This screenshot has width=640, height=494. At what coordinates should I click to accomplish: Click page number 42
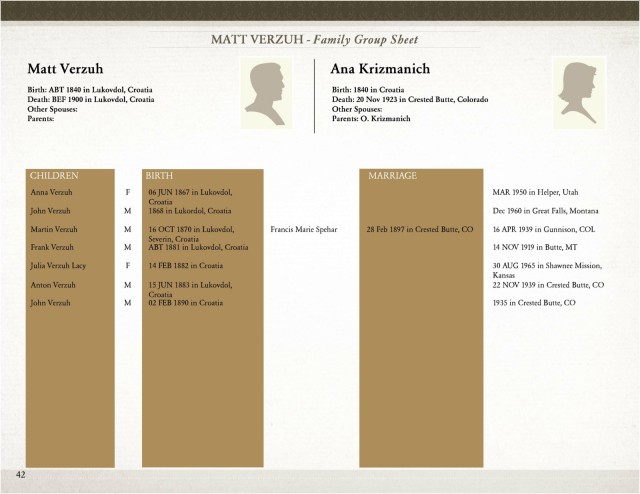tap(20, 474)
